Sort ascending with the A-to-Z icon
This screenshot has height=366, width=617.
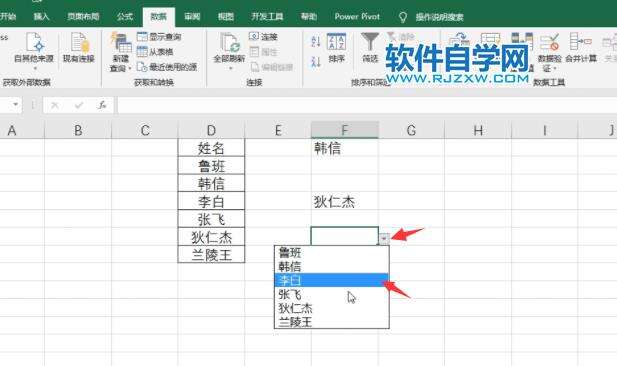(x=316, y=42)
